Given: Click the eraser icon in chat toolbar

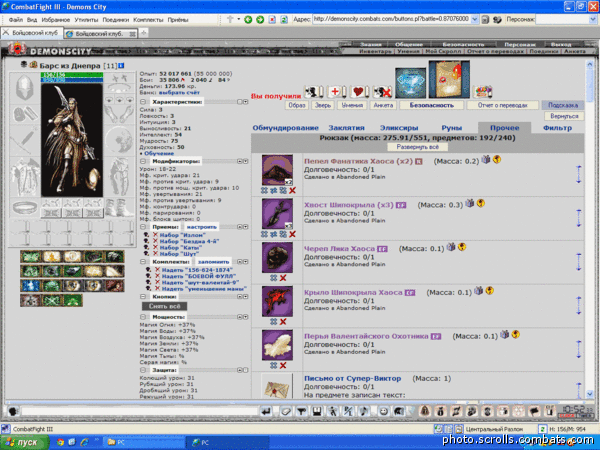Looking at the screenshot, I should click(x=286, y=412).
